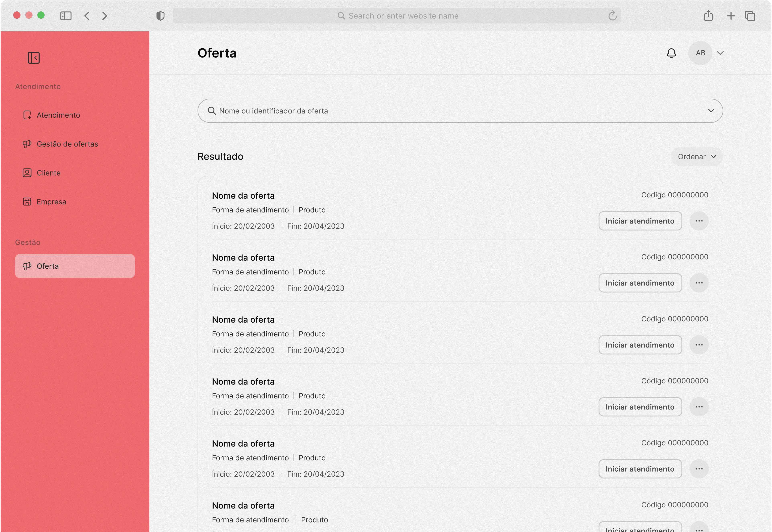Open notifications bell icon

[x=671, y=53]
